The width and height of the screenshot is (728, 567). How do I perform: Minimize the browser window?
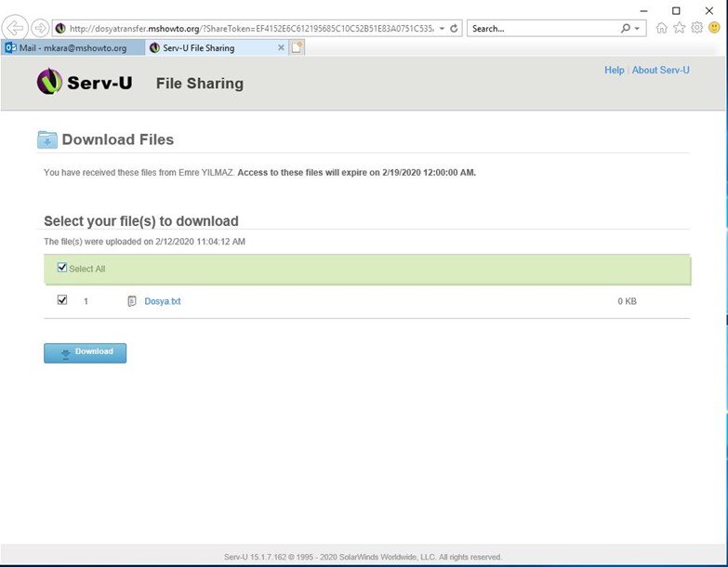[643, 10]
